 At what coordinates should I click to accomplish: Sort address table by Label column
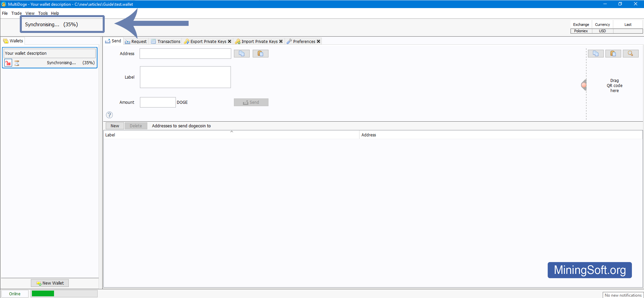point(231,135)
